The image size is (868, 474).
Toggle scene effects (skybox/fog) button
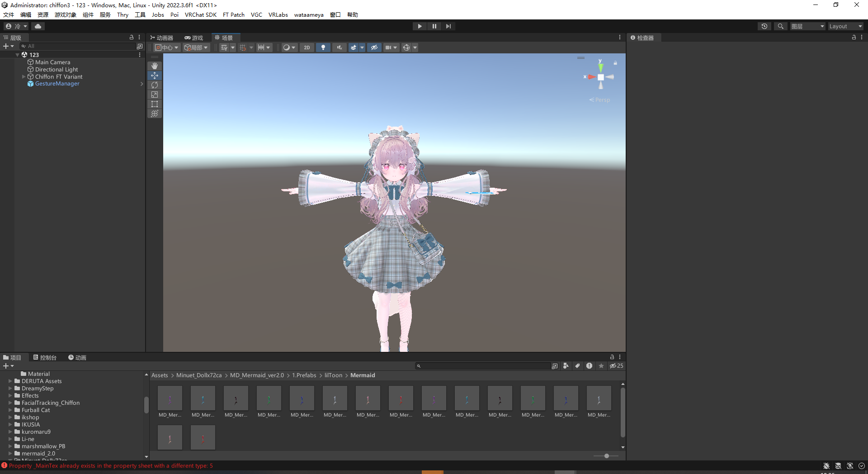click(353, 47)
